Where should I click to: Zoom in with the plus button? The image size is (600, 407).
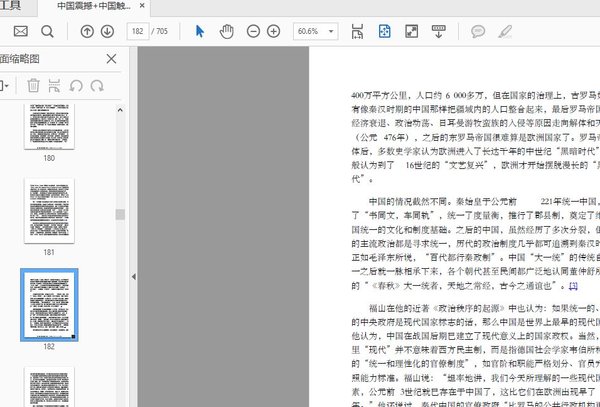tap(273, 31)
